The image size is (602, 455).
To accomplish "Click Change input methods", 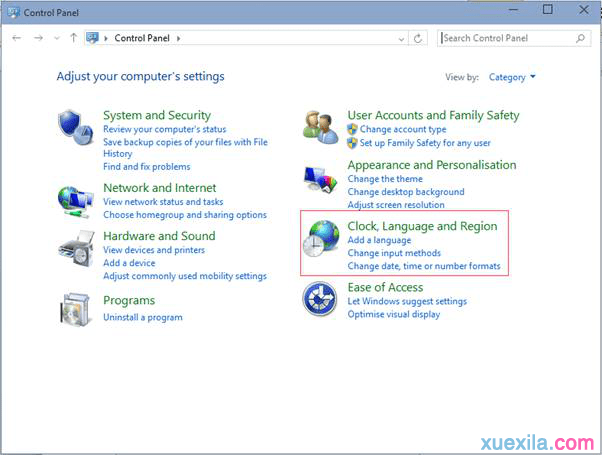I will pos(394,253).
